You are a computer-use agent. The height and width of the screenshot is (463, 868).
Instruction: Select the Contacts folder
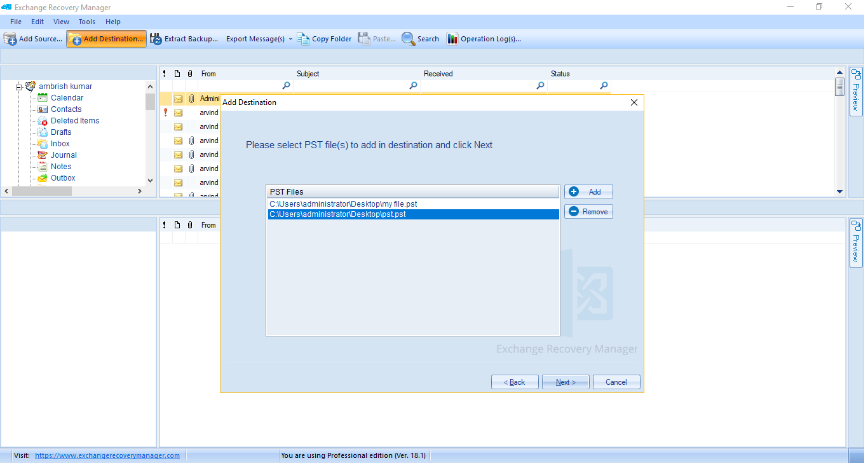(x=66, y=109)
